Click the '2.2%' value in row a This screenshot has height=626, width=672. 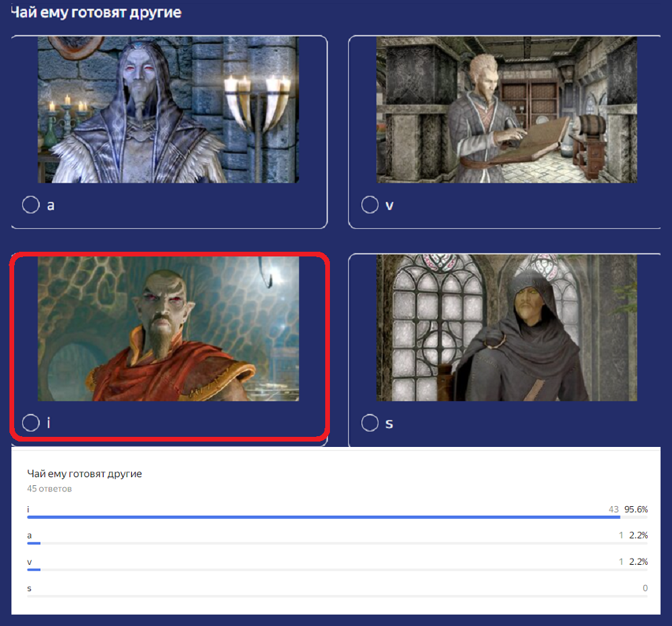point(638,535)
